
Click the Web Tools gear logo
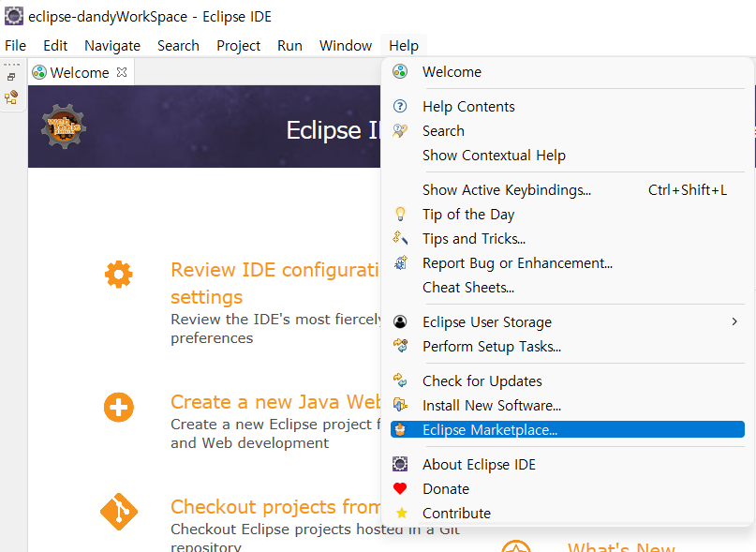pyautogui.click(x=63, y=126)
